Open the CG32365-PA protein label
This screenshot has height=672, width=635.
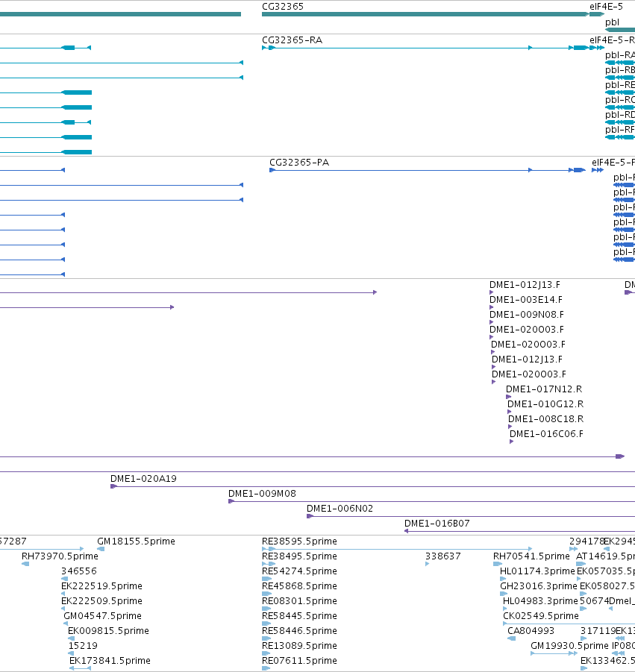point(299,163)
